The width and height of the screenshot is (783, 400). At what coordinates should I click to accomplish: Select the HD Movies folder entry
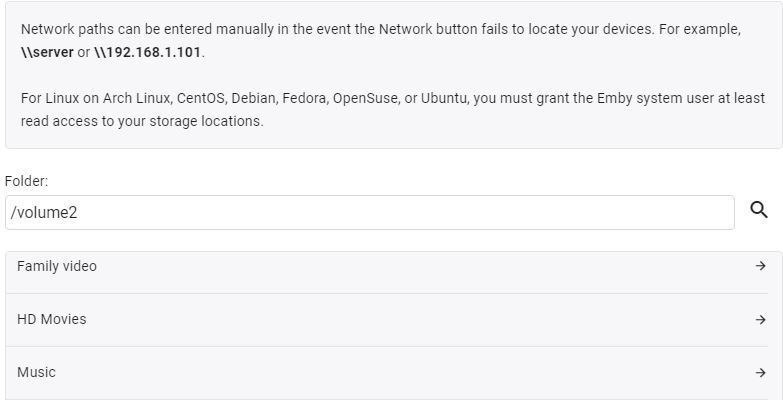point(52,320)
